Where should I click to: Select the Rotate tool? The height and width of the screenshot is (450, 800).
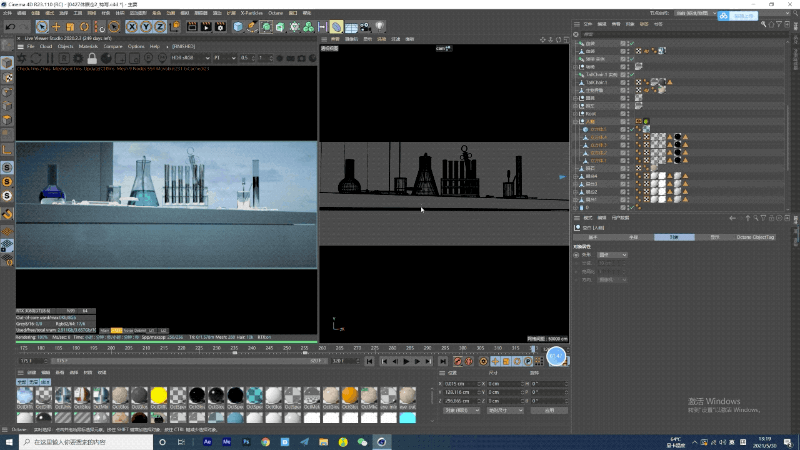(x=84, y=27)
